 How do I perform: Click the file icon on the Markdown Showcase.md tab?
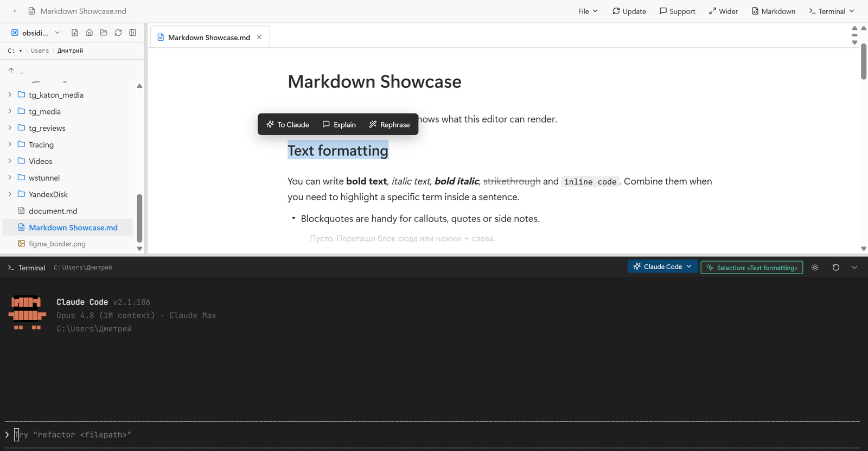pyautogui.click(x=161, y=37)
